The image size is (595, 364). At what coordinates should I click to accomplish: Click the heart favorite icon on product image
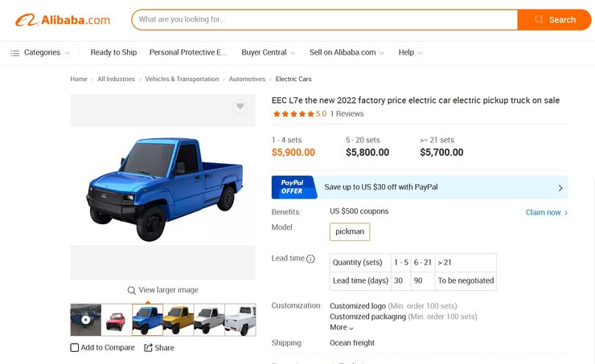pos(240,106)
